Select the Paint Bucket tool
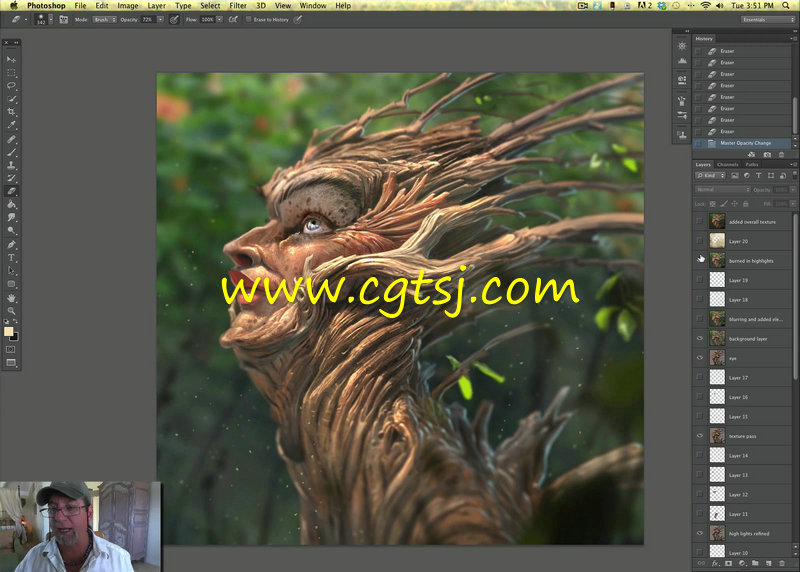The image size is (800, 572). [11, 205]
